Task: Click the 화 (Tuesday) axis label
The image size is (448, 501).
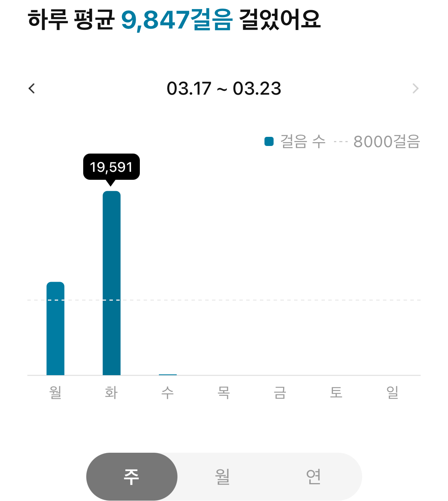Action: point(112,392)
